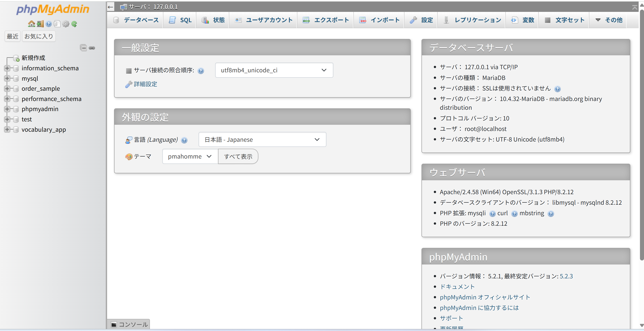Screen dimensions: 644x331
Task: Click the help icon after curl extension
Action: pos(514,214)
